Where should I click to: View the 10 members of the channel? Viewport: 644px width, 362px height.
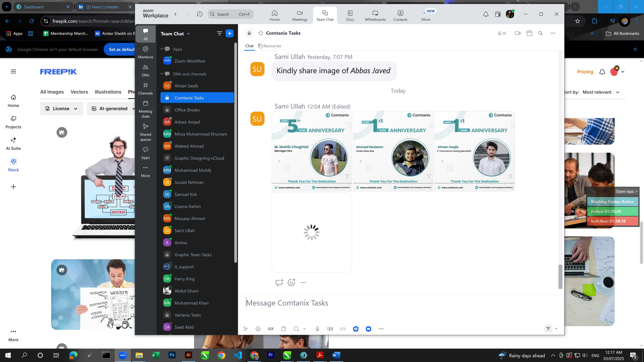pyautogui.click(x=502, y=33)
